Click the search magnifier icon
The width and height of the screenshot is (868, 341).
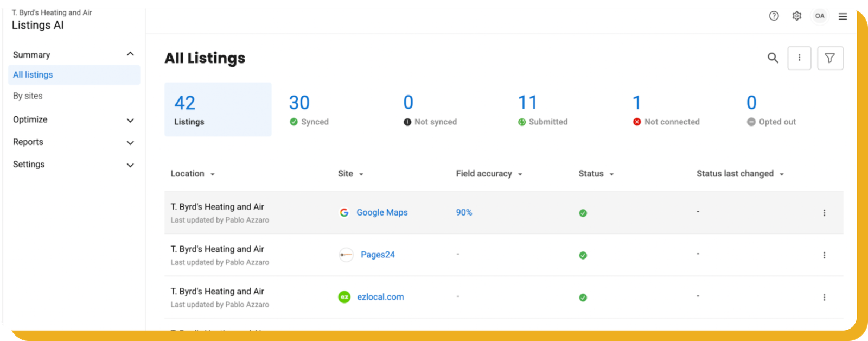(773, 58)
